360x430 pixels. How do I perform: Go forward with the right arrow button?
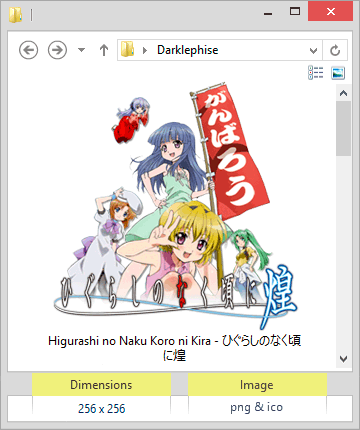(57, 50)
